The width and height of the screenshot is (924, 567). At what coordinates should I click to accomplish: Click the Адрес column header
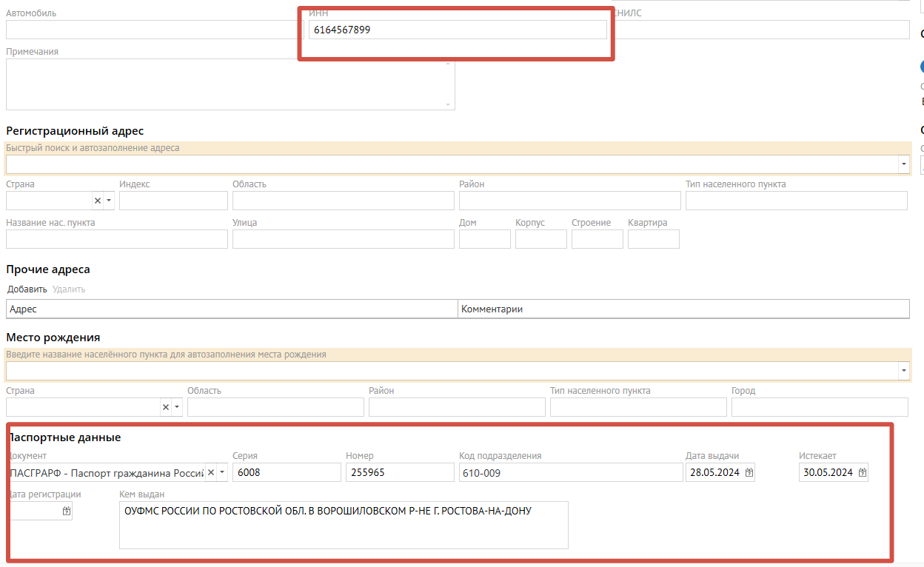point(232,309)
